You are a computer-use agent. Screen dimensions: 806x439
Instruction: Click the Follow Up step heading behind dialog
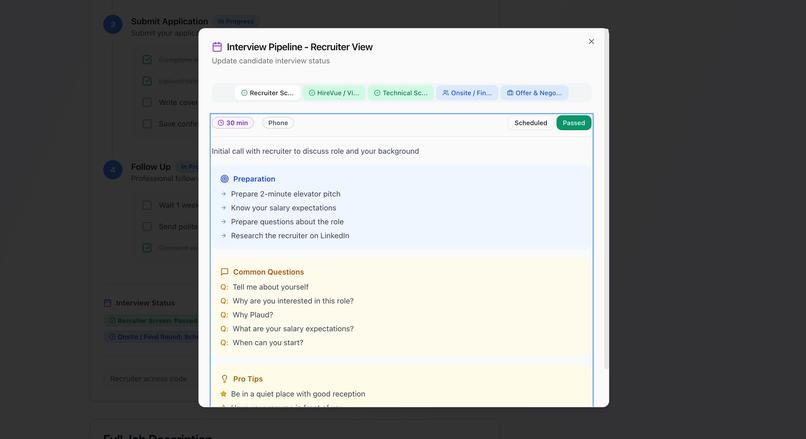151,167
